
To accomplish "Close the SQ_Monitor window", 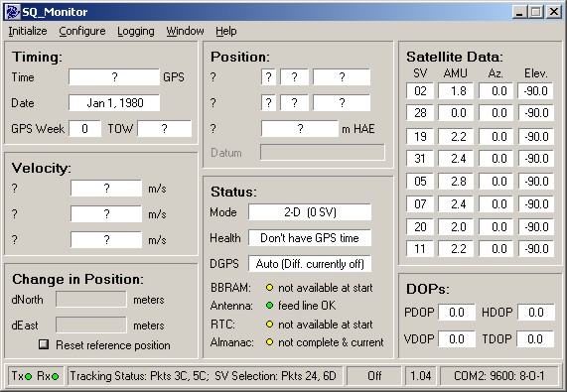I will 554,12.
